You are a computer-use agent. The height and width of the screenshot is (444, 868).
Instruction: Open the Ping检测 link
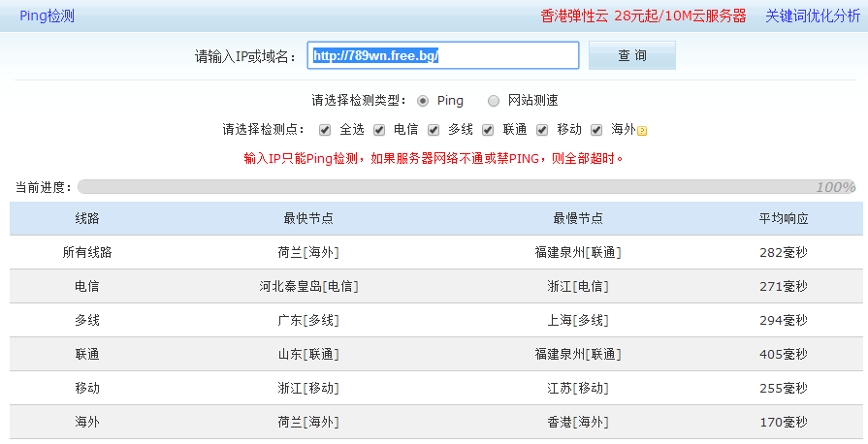coord(47,16)
